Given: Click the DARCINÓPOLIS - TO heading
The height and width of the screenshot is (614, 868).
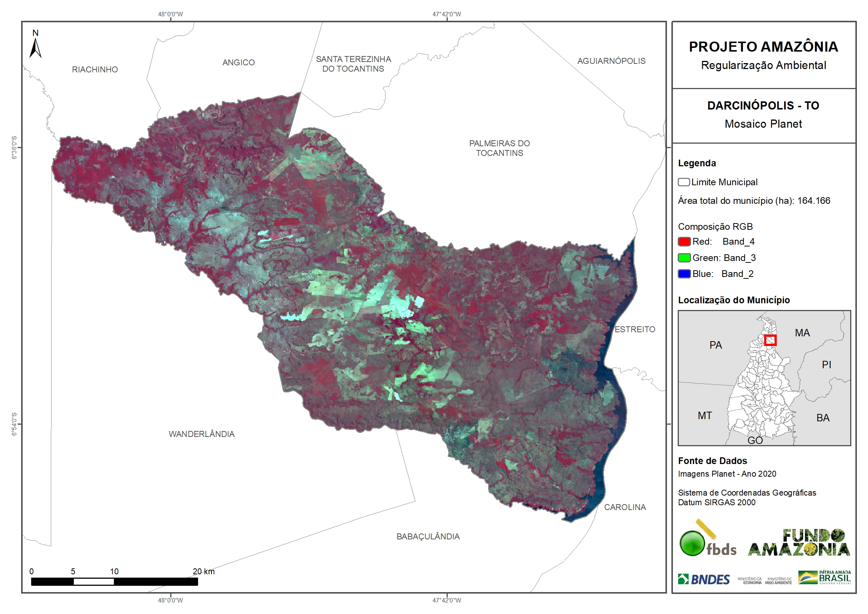Looking at the screenshot, I should click(x=763, y=105).
